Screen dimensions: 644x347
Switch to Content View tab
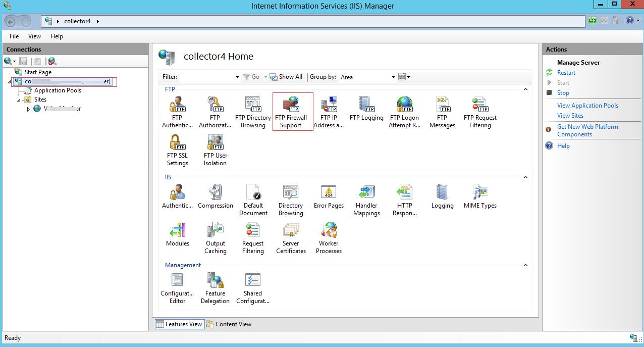pos(229,324)
